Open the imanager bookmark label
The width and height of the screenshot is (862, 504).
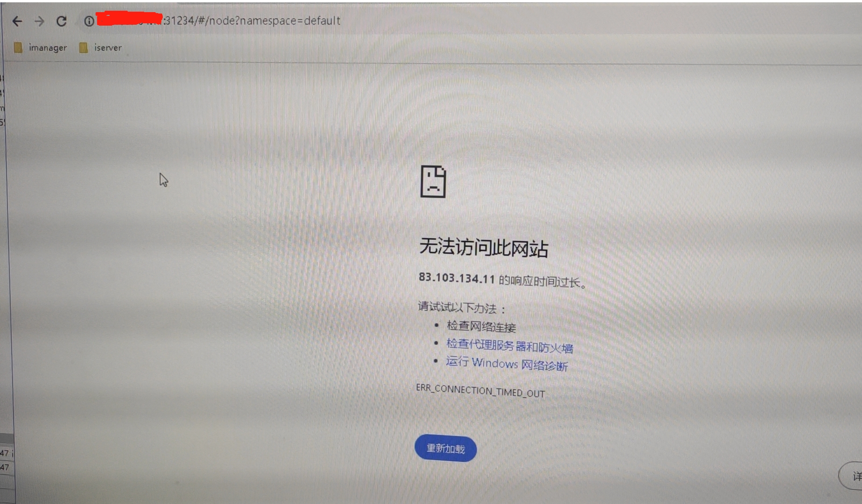tap(48, 48)
